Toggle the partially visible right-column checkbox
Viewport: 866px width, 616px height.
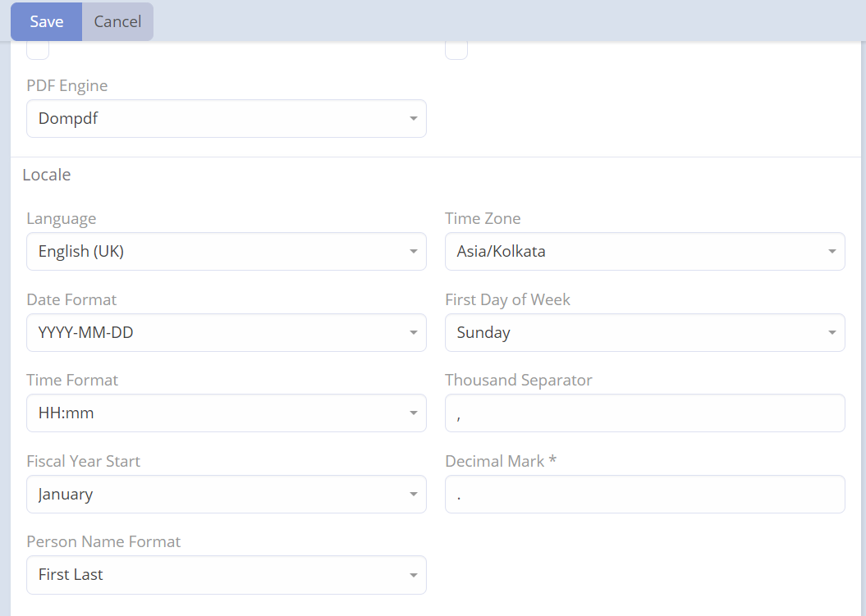[456, 51]
